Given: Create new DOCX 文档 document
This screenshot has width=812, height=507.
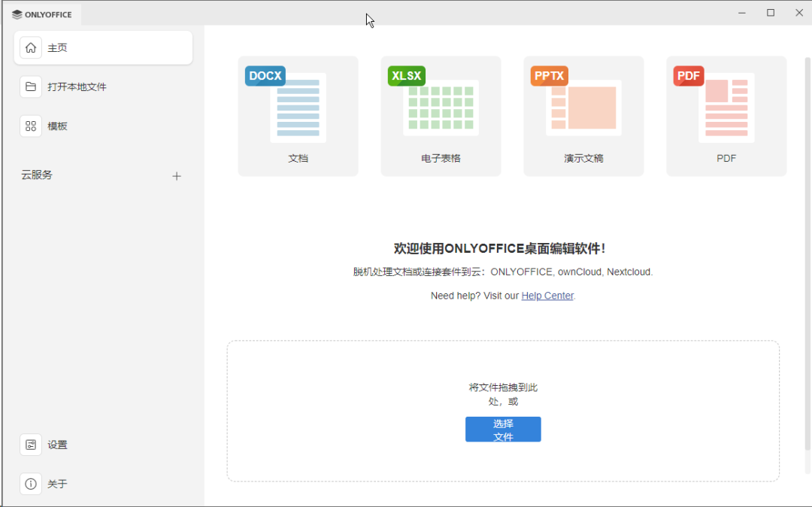Looking at the screenshot, I should tap(298, 116).
